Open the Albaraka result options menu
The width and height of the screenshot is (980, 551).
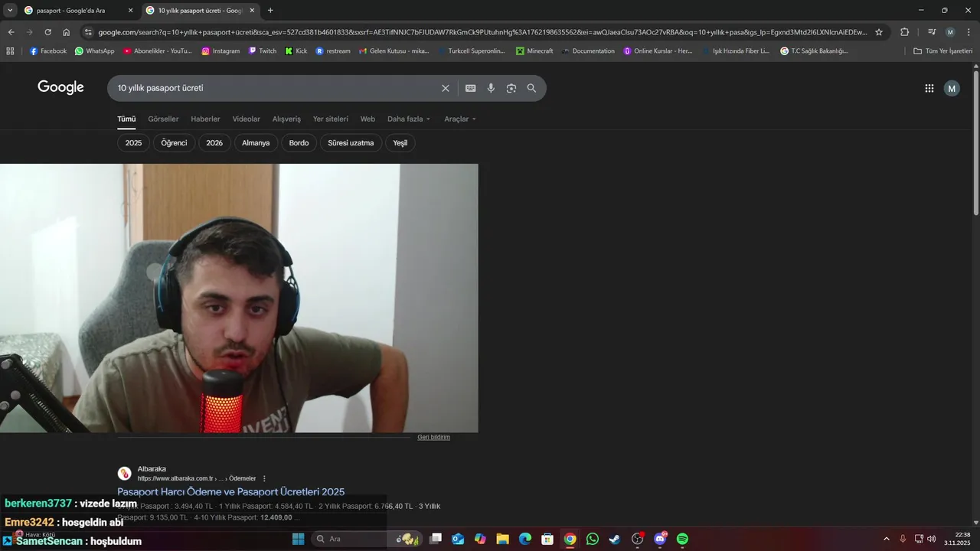(x=265, y=479)
